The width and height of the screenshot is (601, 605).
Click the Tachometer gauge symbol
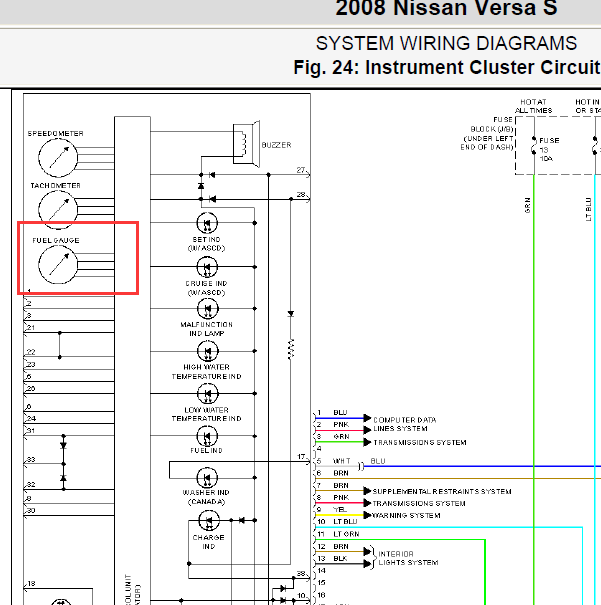[x=56, y=208]
